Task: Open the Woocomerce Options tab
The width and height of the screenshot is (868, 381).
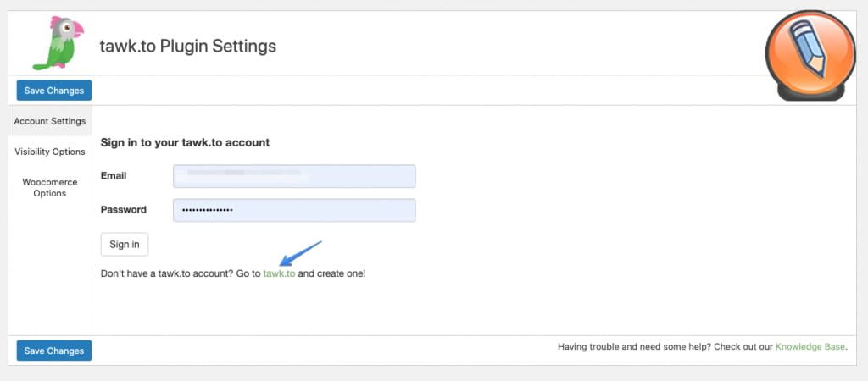Action: (50, 187)
